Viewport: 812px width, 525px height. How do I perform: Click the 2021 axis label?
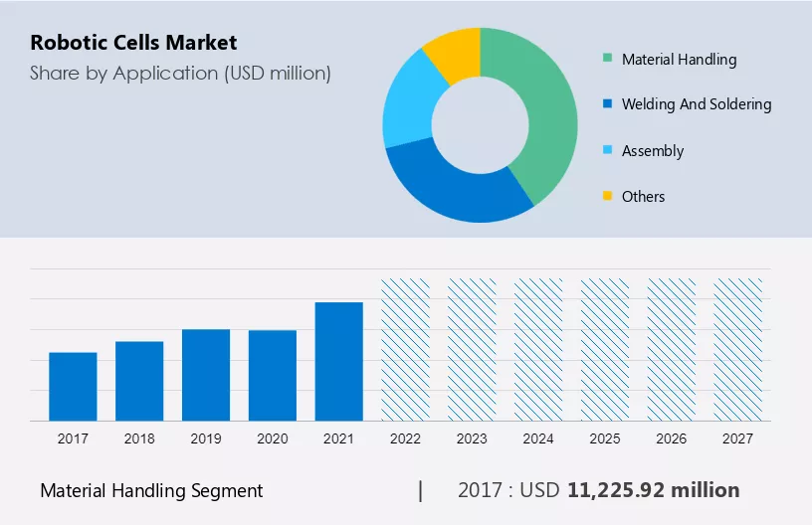[338, 438]
